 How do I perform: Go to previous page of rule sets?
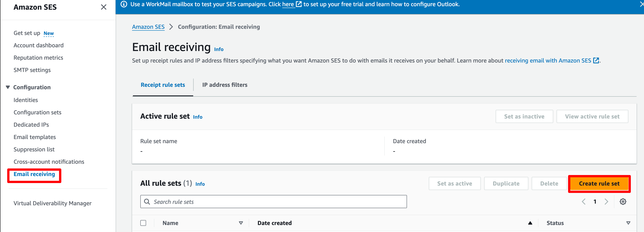[x=584, y=202]
